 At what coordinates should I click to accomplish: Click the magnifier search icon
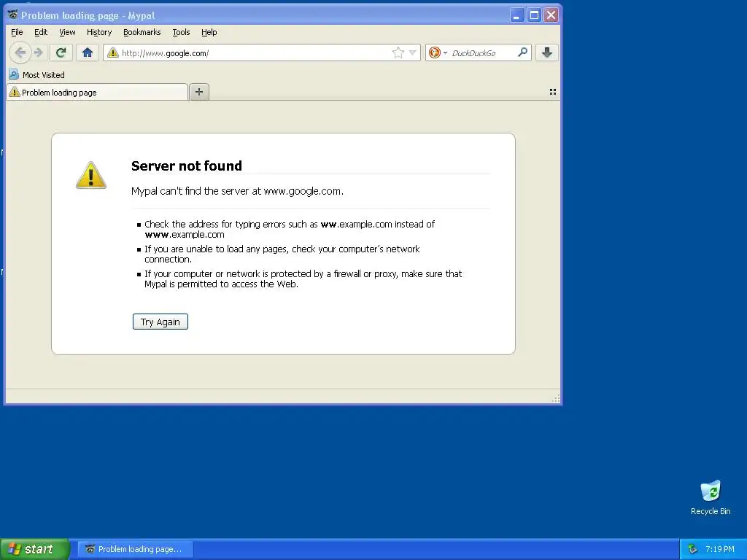522,52
